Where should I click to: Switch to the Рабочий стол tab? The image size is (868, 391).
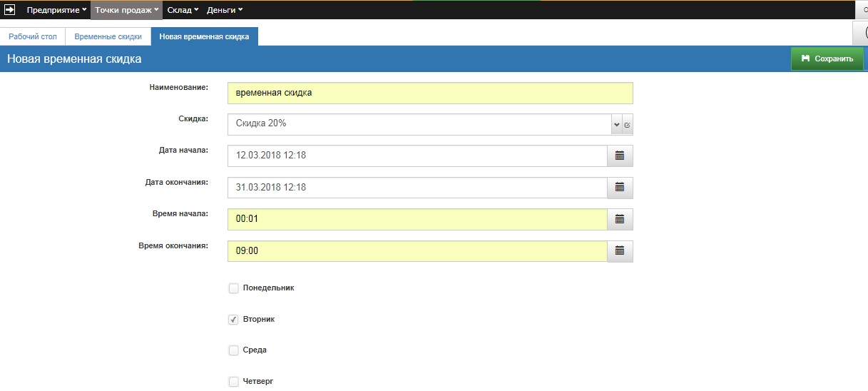pyautogui.click(x=33, y=36)
